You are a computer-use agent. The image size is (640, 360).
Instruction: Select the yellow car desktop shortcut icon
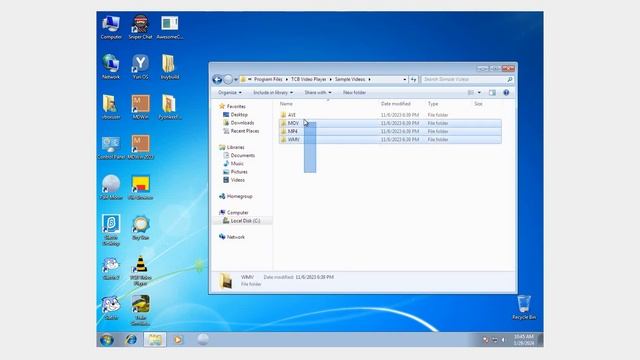tap(140, 304)
